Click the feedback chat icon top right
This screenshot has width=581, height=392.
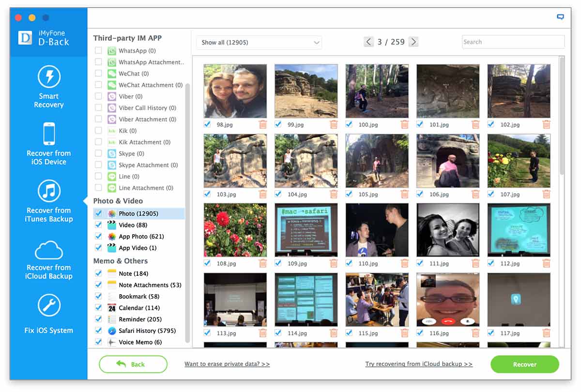560,17
